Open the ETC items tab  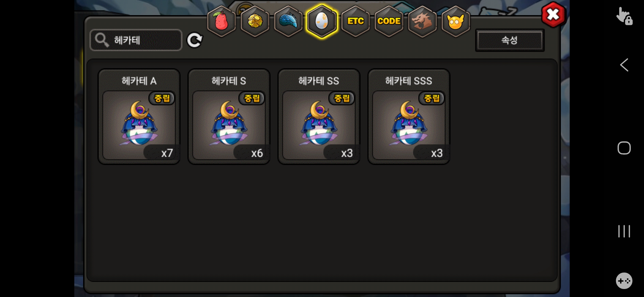pos(356,21)
